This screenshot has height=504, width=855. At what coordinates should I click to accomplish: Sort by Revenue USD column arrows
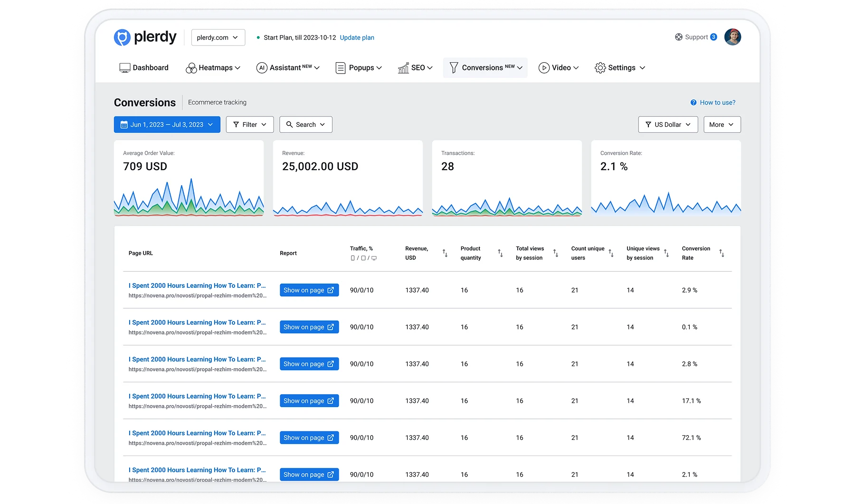(445, 253)
